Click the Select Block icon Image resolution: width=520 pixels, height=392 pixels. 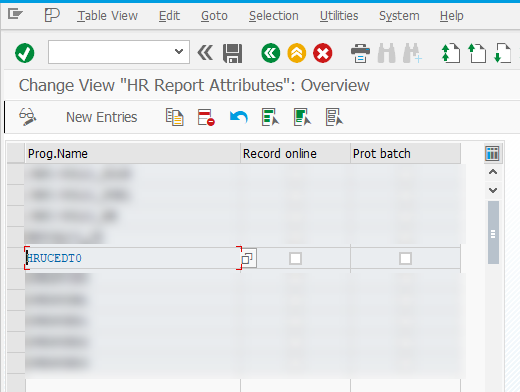click(302, 117)
